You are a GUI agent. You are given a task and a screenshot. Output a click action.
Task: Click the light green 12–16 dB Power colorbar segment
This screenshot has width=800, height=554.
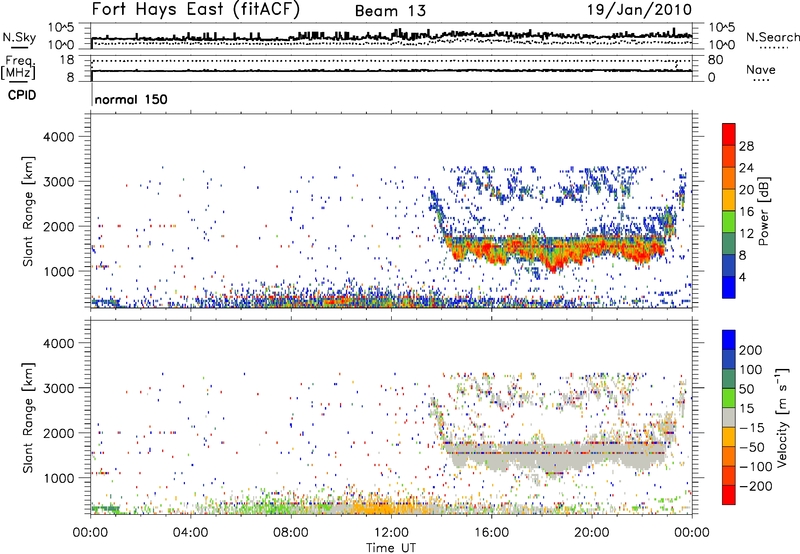(x=729, y=222)
